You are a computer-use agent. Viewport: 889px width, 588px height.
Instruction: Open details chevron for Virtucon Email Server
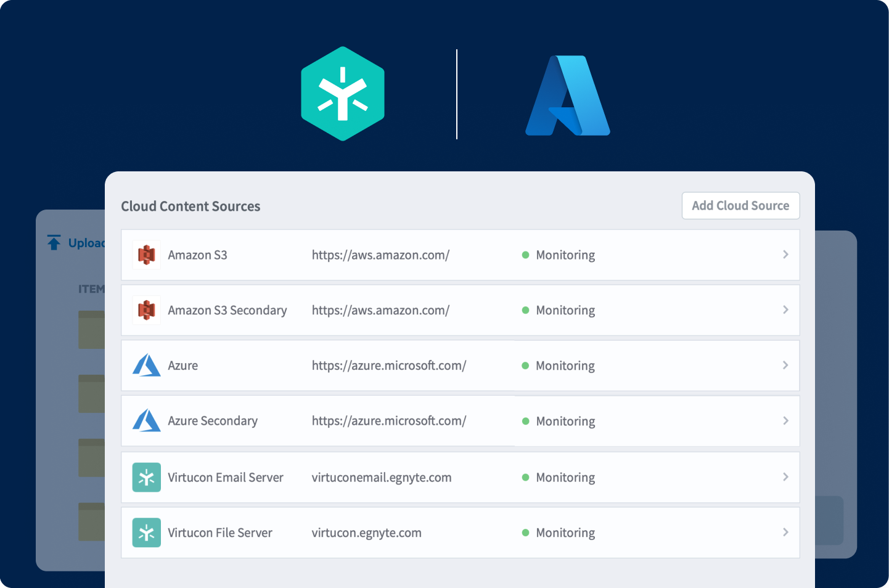tap(785, 477)
